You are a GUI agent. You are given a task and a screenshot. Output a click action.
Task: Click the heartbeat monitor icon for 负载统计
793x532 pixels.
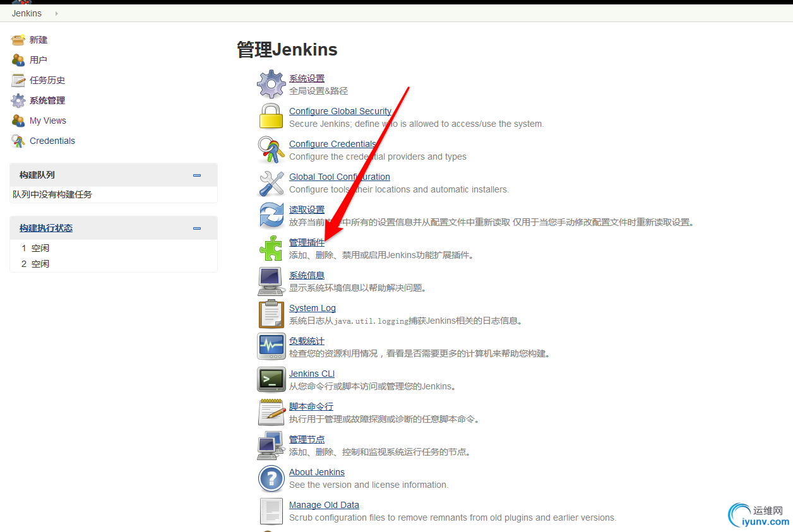(x=271, y=346)
